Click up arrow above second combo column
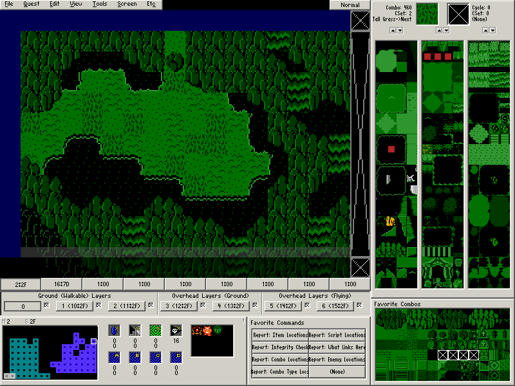The height and width of the screenshot is (386, 515). click(x=439, y=30)
